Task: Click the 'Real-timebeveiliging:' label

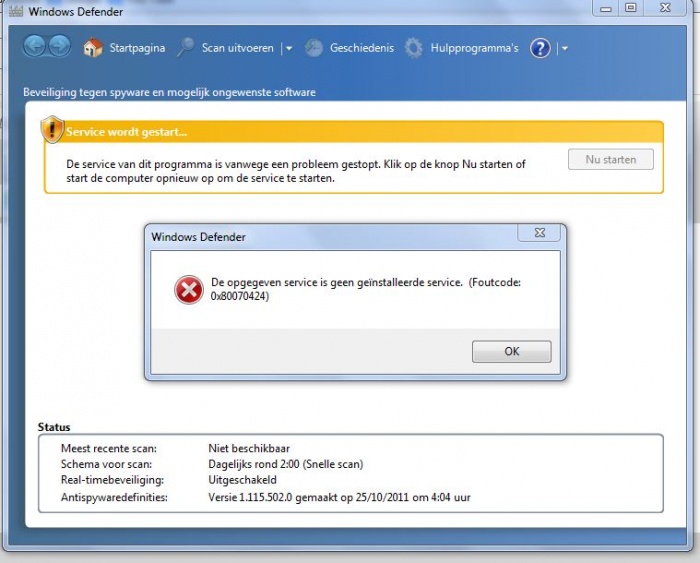Action: pyautogui.click(x=112, y=480)
